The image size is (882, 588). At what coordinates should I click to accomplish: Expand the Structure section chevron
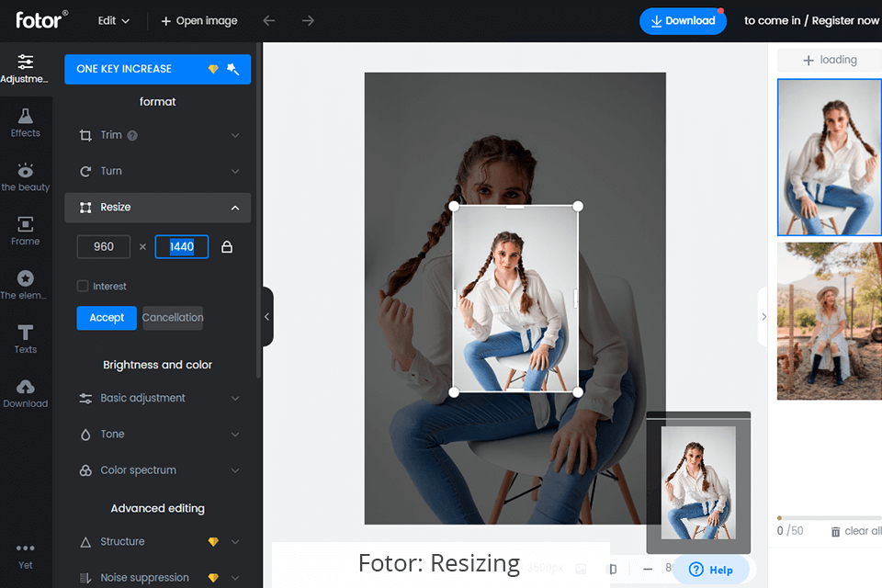tap(235, 542)
